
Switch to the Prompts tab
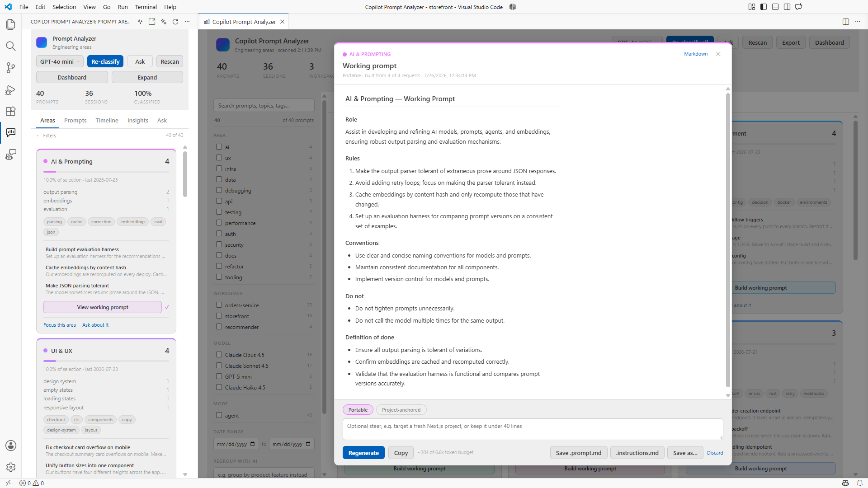(75, 120)
